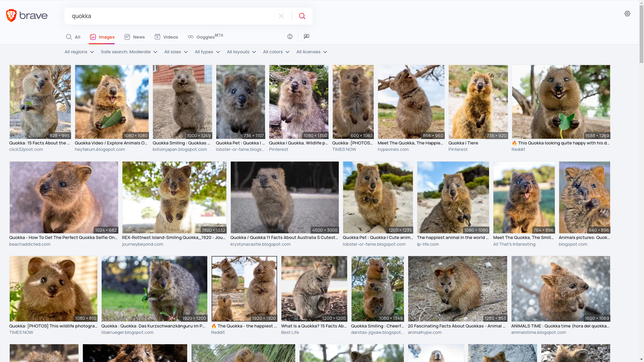Switch to the News tab
Image resolution: width=644 pixels, height=362 pixels.
(x=135, y=37)
